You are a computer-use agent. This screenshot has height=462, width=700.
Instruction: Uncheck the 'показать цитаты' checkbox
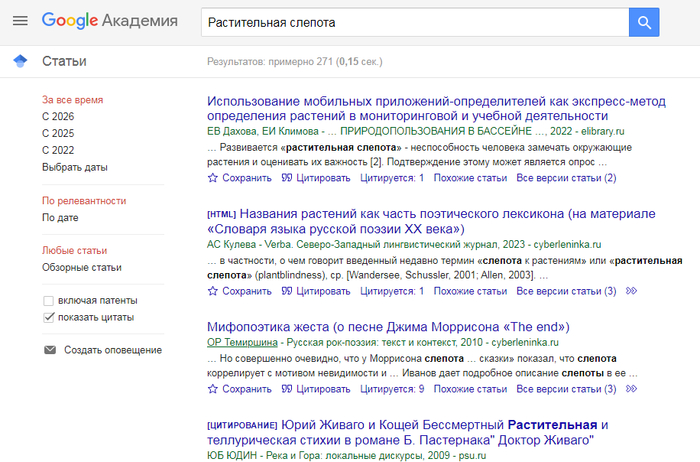[x=49, y=317]
